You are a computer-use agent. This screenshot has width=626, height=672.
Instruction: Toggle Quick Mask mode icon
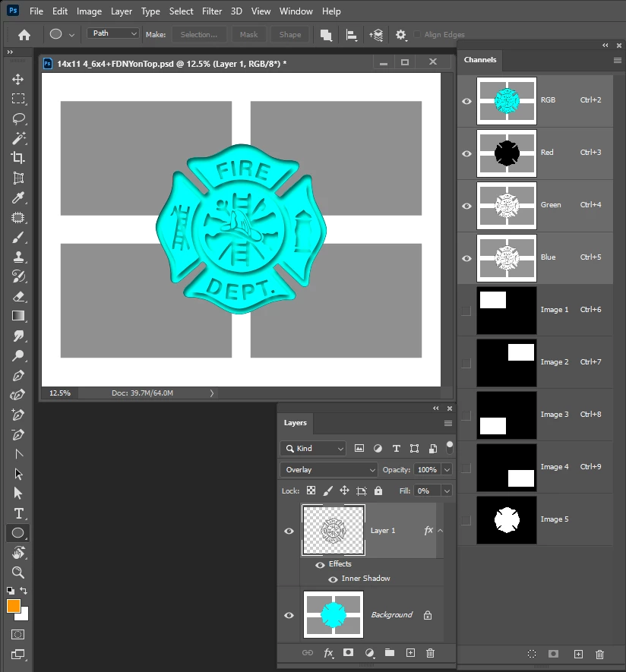coord(18,634)
